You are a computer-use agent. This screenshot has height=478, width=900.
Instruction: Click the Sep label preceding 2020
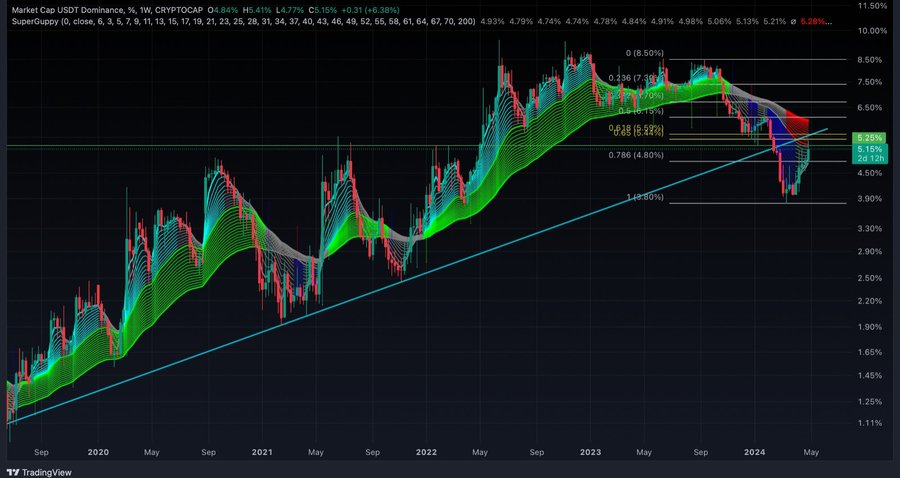pos(41,452)
